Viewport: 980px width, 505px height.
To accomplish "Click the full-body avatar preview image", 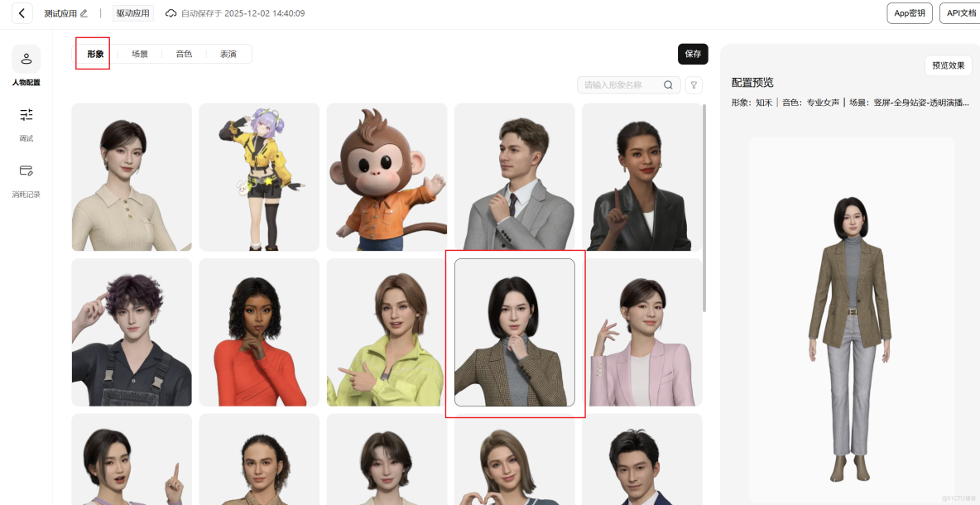I will (x=850, y=339).
